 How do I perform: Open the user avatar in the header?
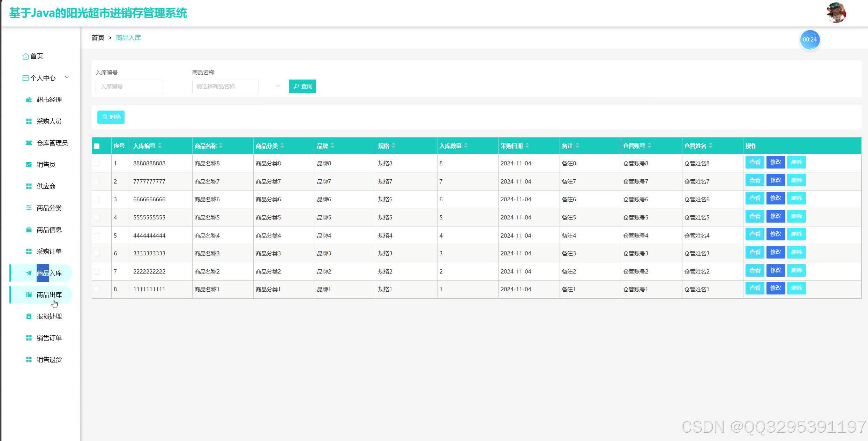click(x=836, y=13)
